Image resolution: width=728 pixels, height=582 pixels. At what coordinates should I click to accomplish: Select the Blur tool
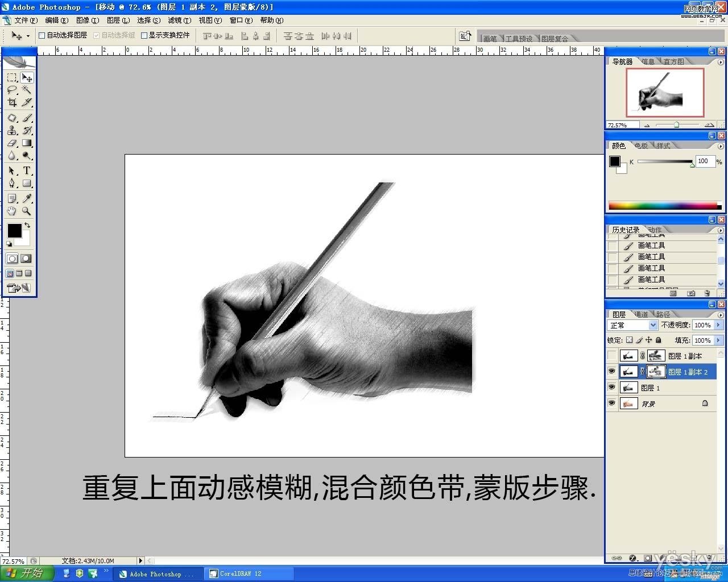click(12, 156)
